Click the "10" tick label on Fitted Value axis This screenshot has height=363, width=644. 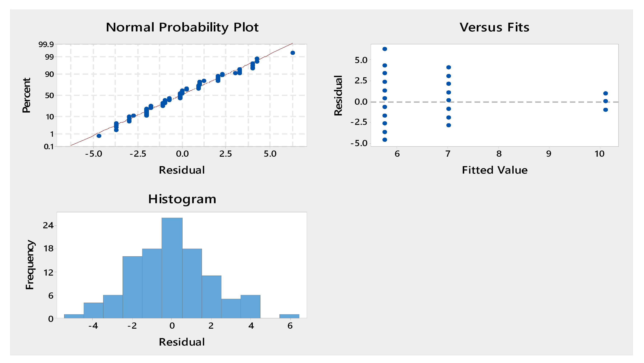599,154
